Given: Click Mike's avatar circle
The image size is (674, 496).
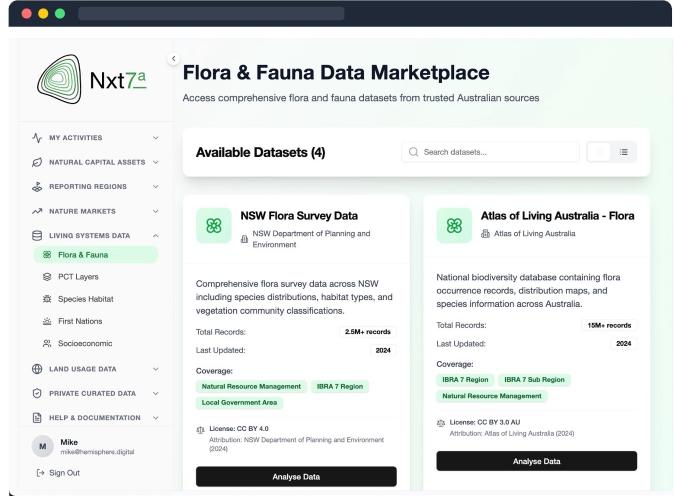Looking at the screenshot, I should [43, 446].
